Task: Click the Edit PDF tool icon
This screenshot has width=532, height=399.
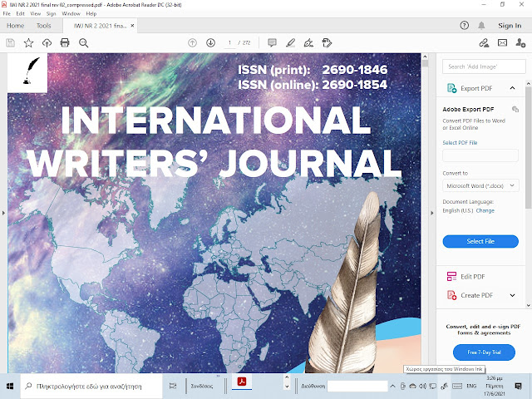Action: click(x=451, y=277)
